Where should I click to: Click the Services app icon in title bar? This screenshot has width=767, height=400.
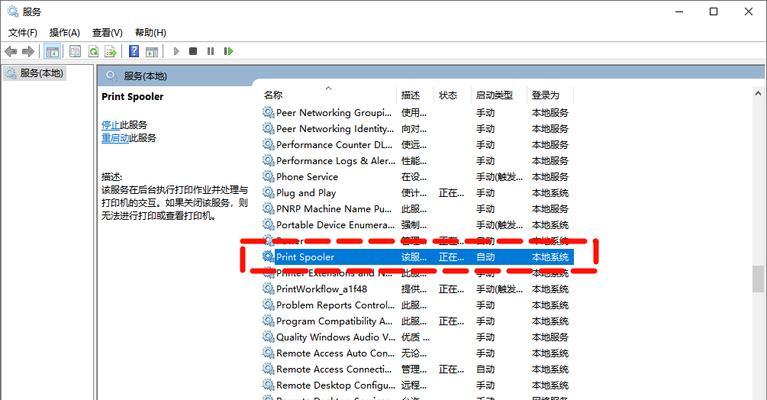coord(13,11)
